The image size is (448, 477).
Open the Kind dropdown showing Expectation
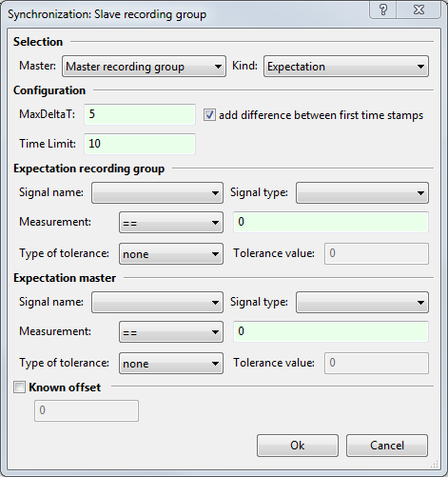pyautogui.click(x=346, y=67)
